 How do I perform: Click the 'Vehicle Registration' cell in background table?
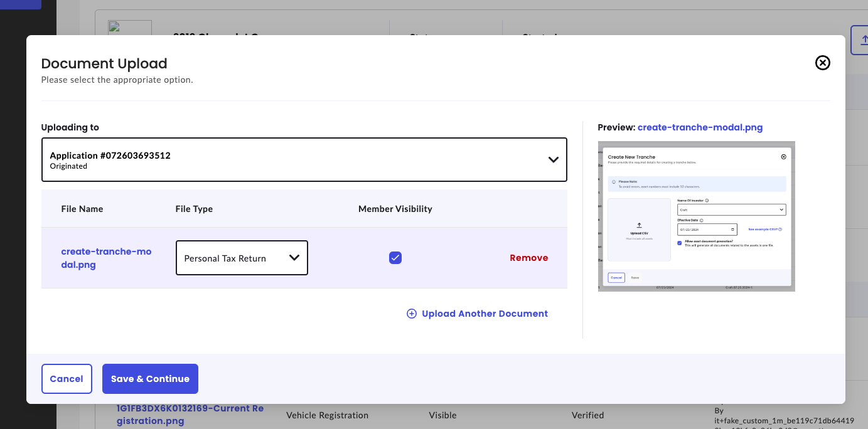pyautogui.click(x=327, y=415)
